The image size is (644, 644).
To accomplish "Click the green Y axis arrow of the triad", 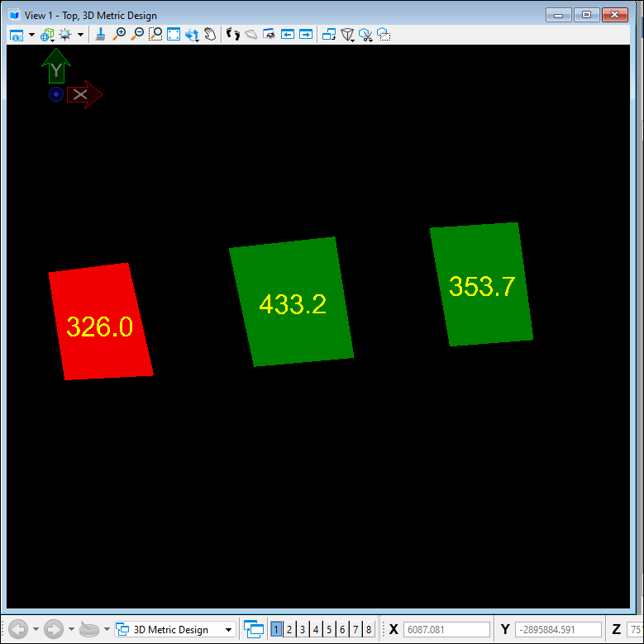I will click(x=56, y=65).
